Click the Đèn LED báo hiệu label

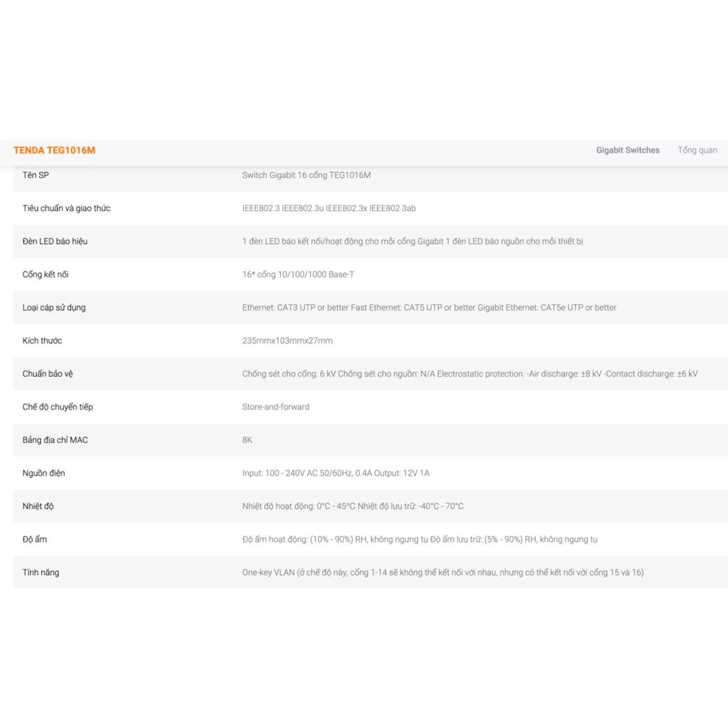[x=55, y=242]
